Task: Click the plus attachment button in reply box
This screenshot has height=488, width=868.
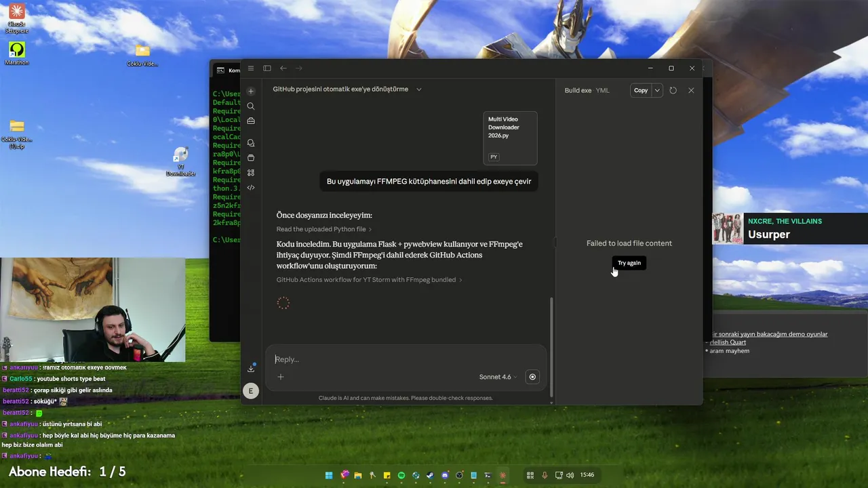Action: pos(281,377)
